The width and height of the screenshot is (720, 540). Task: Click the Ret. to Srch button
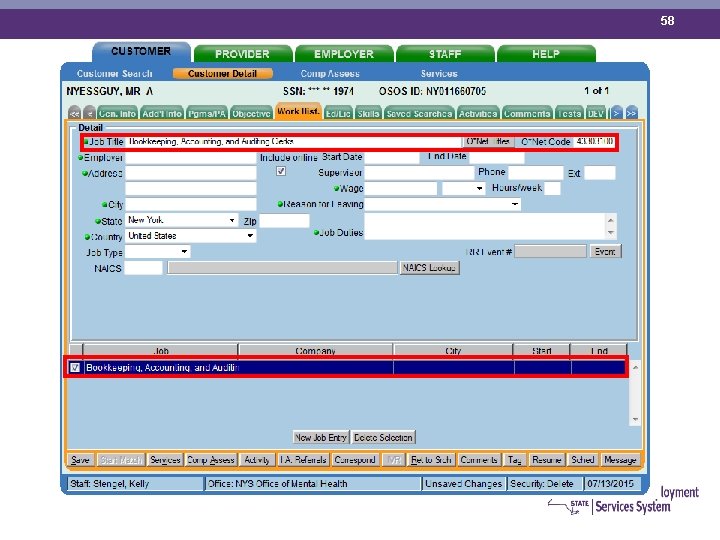point(432,460)
